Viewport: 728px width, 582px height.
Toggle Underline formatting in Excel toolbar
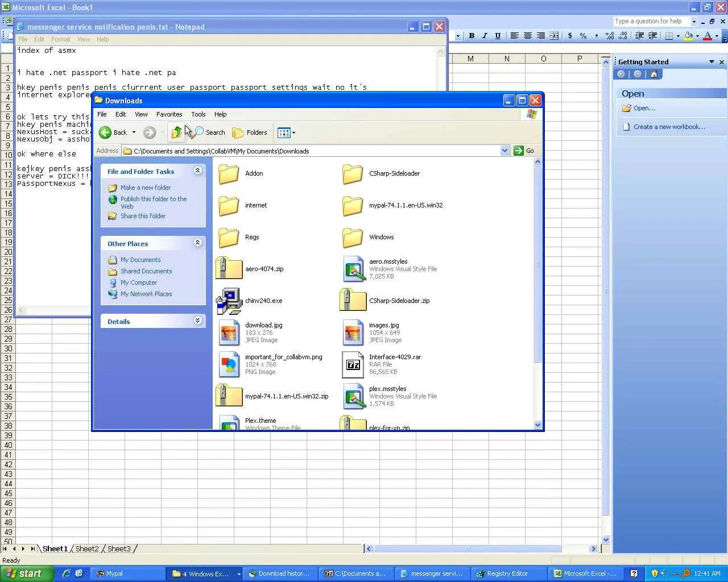pyautogui.click(x=498, y=35)
